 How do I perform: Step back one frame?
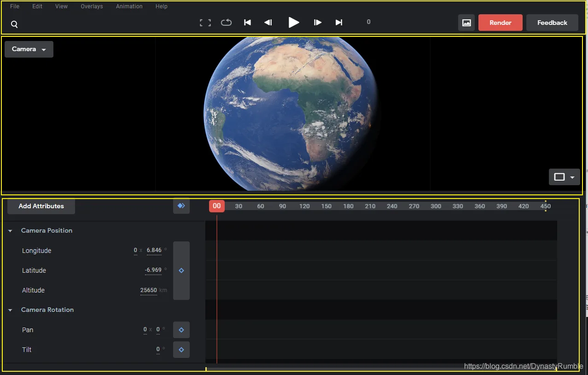[268, 22]
